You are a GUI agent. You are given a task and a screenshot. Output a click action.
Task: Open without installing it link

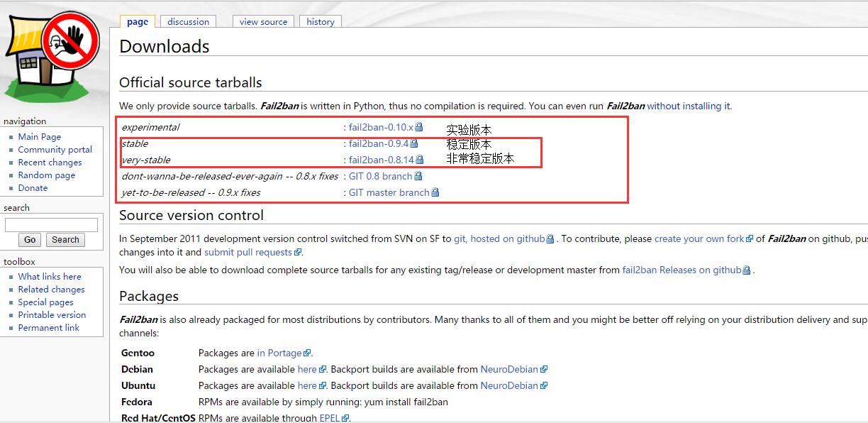coord(689,106)
